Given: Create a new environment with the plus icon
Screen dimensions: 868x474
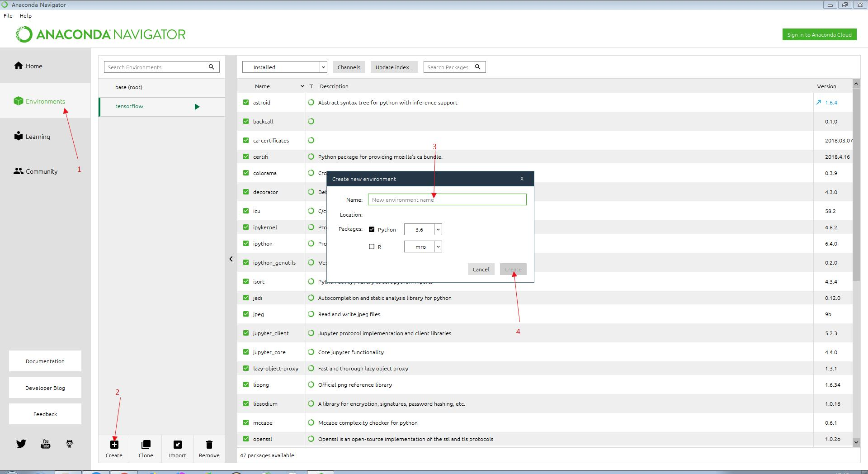Looking at the screenshot, I should tap(114, 445).
